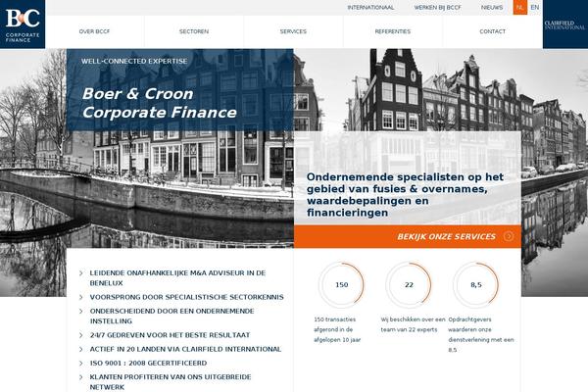This screenshot has height=392, width=588.
Task: Click the Bekijk onze services button
Action: (408, 237)
